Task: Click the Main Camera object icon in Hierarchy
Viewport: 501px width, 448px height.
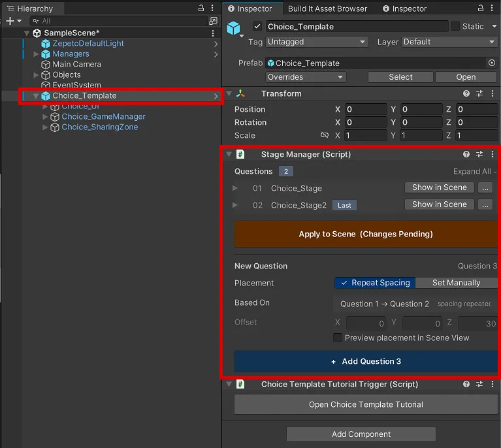Action: (x=46, y=65)
